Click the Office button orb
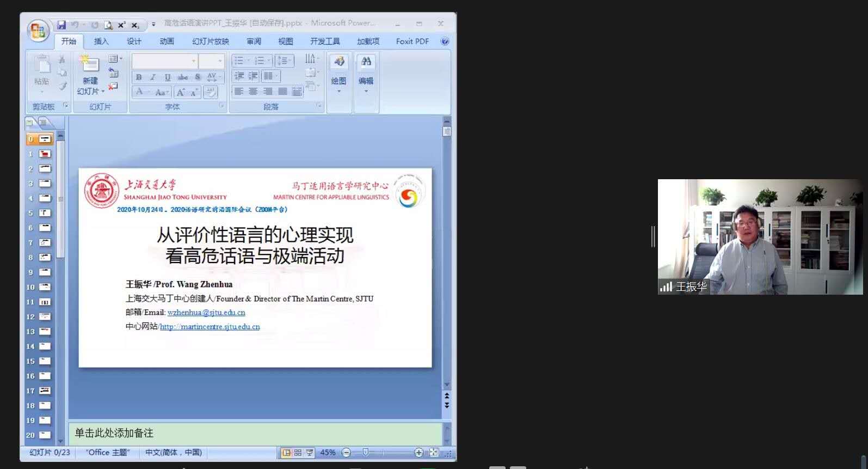The image size is (868, 469). [x=38, y=31]
